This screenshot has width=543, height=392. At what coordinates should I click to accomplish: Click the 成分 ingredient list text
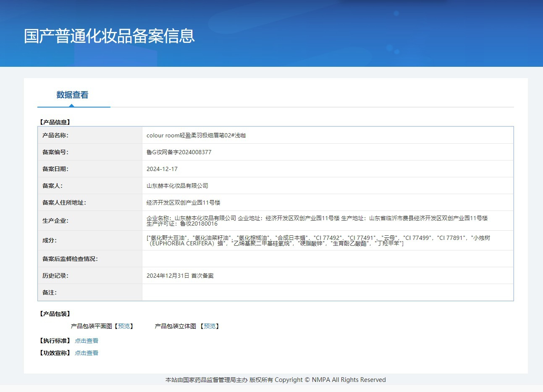click(318, 240)
